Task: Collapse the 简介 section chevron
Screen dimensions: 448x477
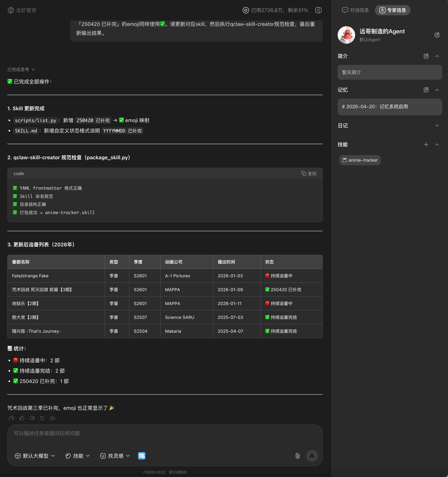Action: coord(437,56)
